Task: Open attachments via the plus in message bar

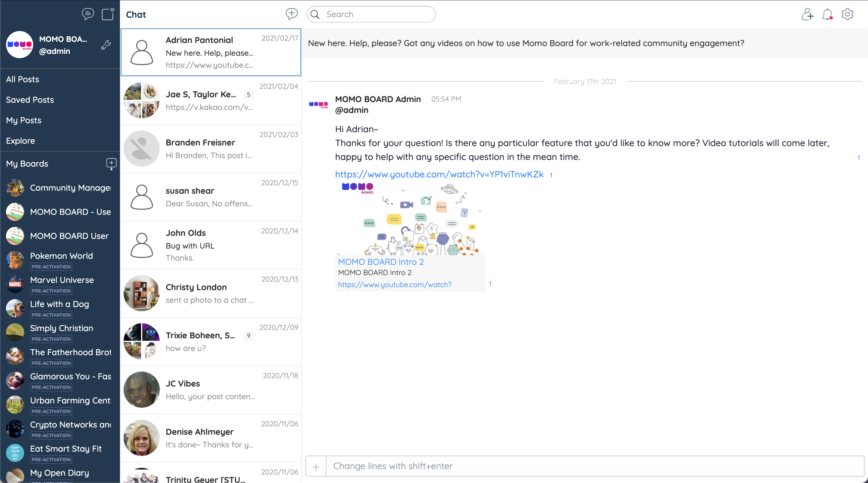Action: (316, 466)
